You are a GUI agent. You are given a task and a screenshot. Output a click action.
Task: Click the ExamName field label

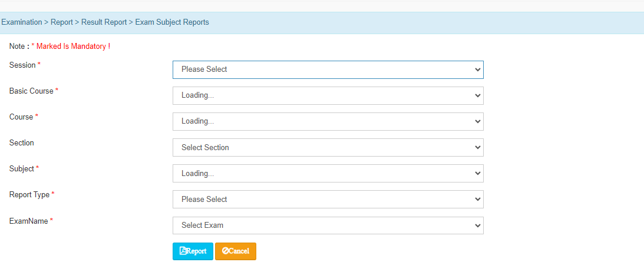tap(28, 221)
